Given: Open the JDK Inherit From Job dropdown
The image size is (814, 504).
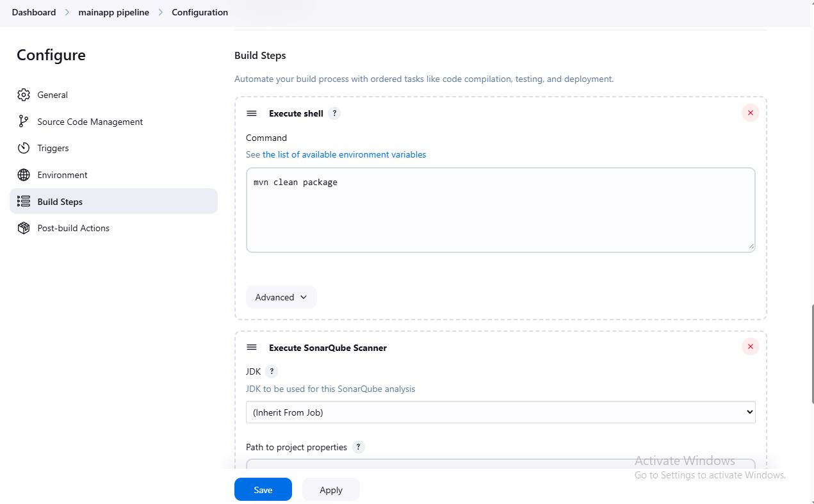Looking at the screenshot, I should pos(500,412).
